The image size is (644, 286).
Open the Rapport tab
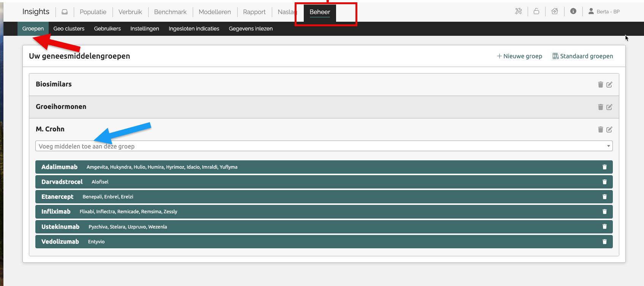tap(254, 12)
